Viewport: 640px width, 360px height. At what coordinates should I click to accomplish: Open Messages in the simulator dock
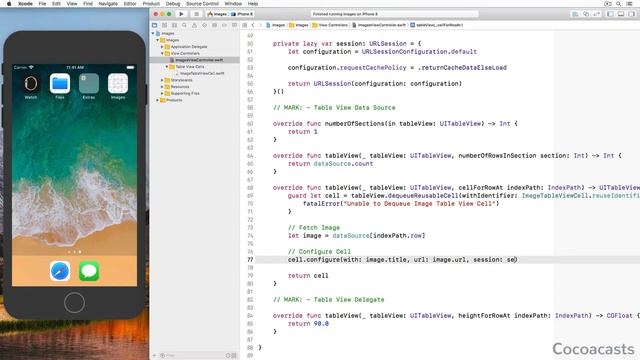pos(89,271)
